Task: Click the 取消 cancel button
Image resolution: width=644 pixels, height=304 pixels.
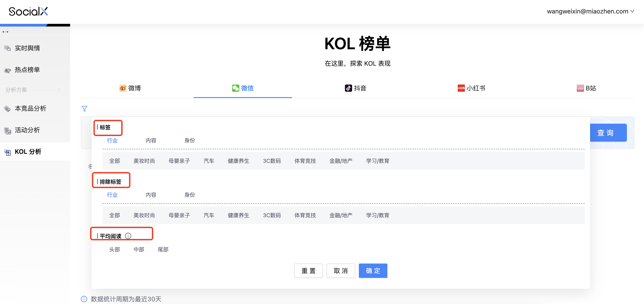Action: tap(340, 270)
